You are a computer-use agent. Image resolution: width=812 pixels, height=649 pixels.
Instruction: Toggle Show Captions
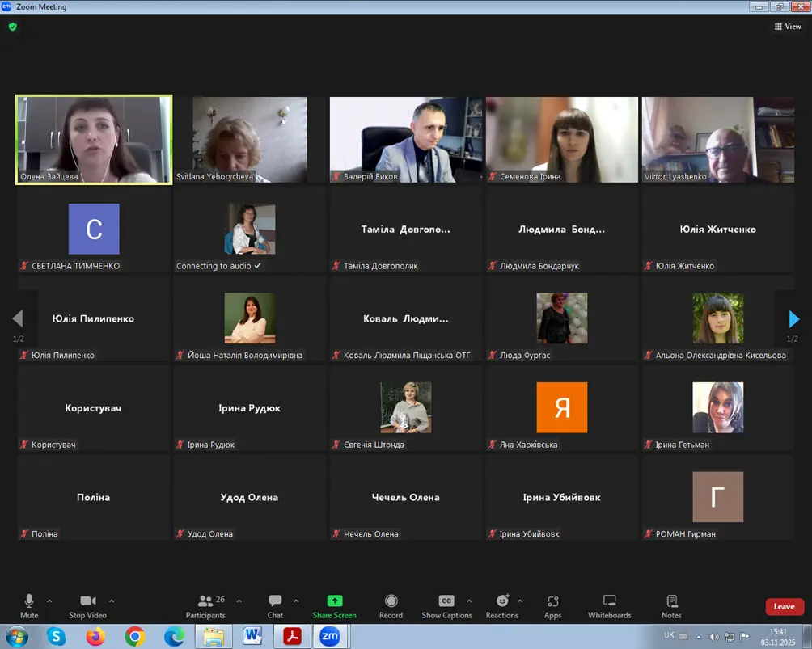446,601
